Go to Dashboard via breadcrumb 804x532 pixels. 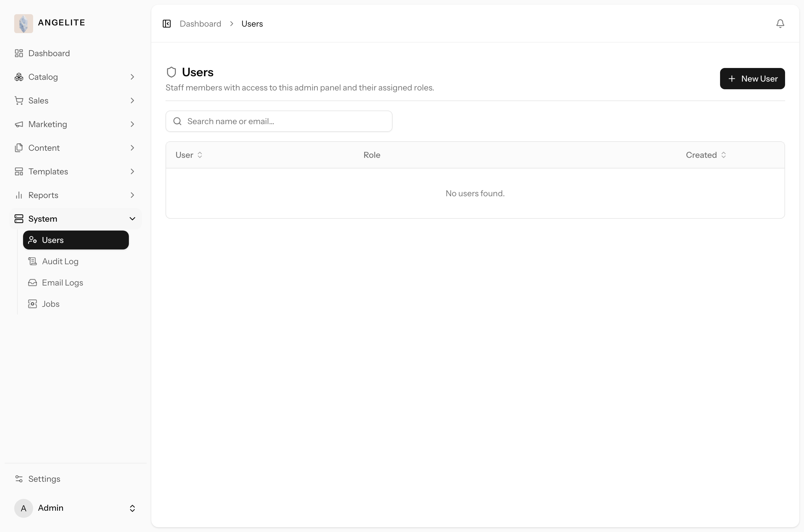[x=200, y=24]
